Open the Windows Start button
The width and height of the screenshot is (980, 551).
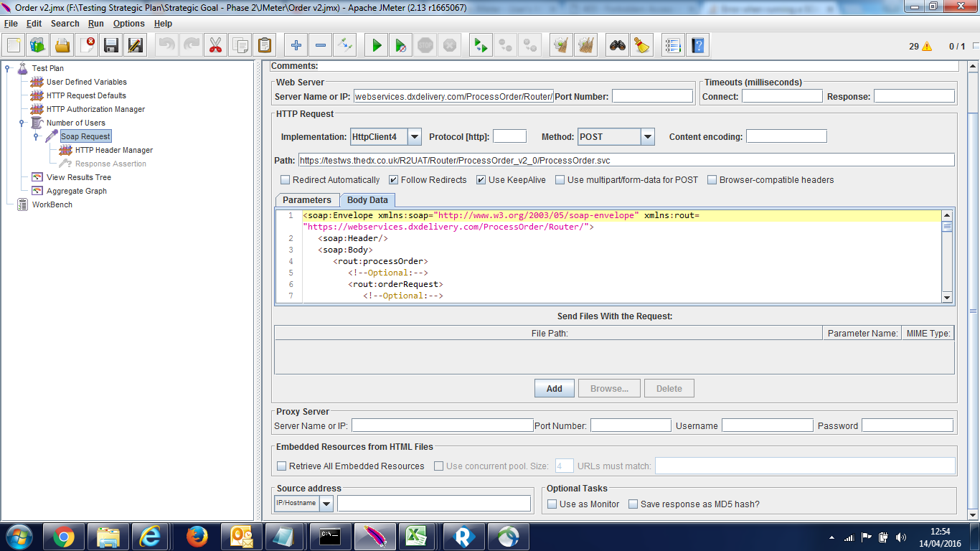pyautogui.click(x=19, y=537)
